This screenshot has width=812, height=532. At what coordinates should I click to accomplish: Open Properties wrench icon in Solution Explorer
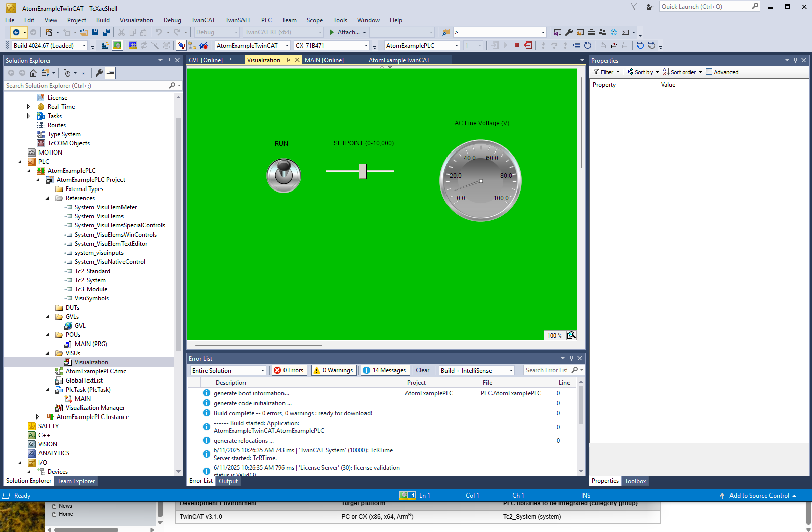[99, 73]
